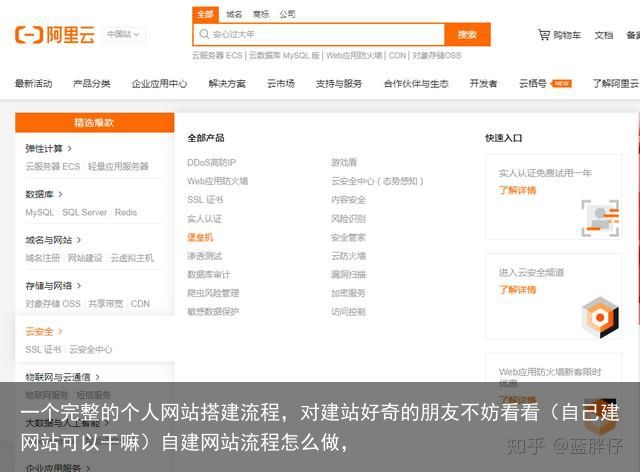This screenshot has height=472, width=640.
Task: Open the DDoS高防IP product
Action: point(211,163)
